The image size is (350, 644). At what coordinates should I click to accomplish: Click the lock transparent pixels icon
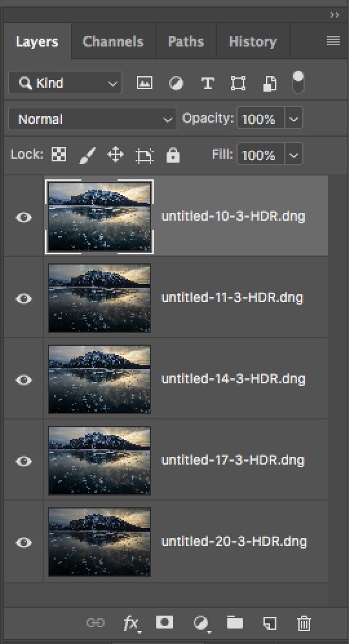[x=59, y=155]
